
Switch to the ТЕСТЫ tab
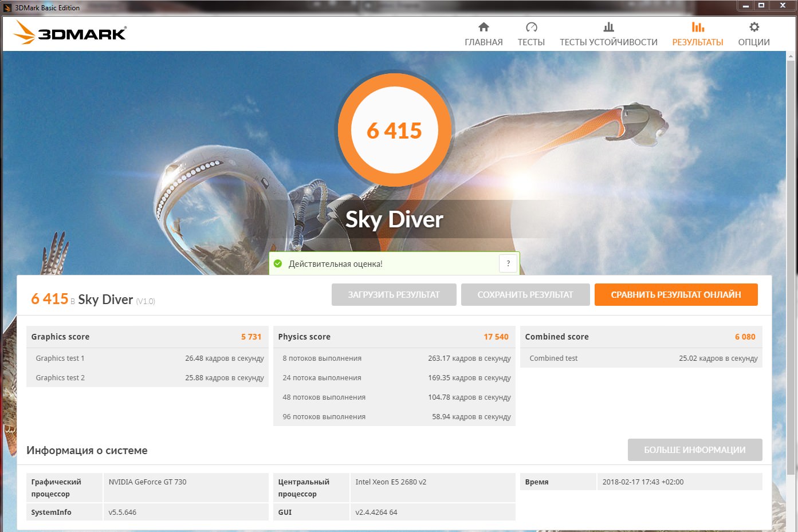(x=531, y=34)
